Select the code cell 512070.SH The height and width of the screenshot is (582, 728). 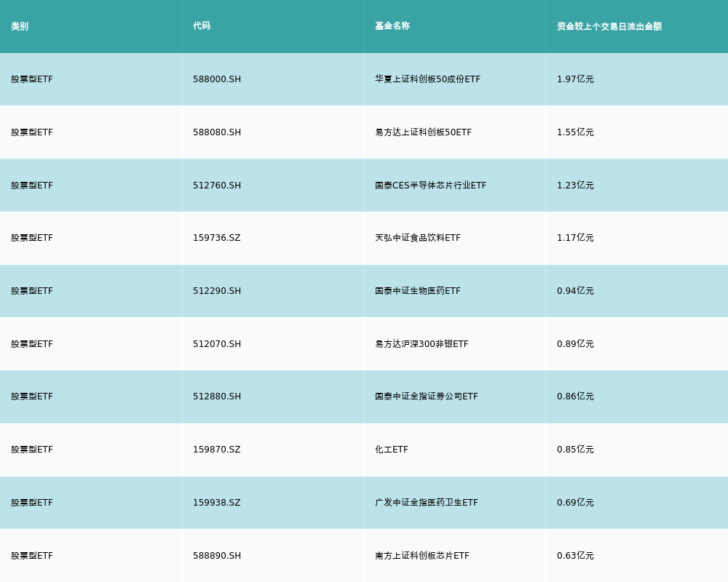(x=217, y=344)
